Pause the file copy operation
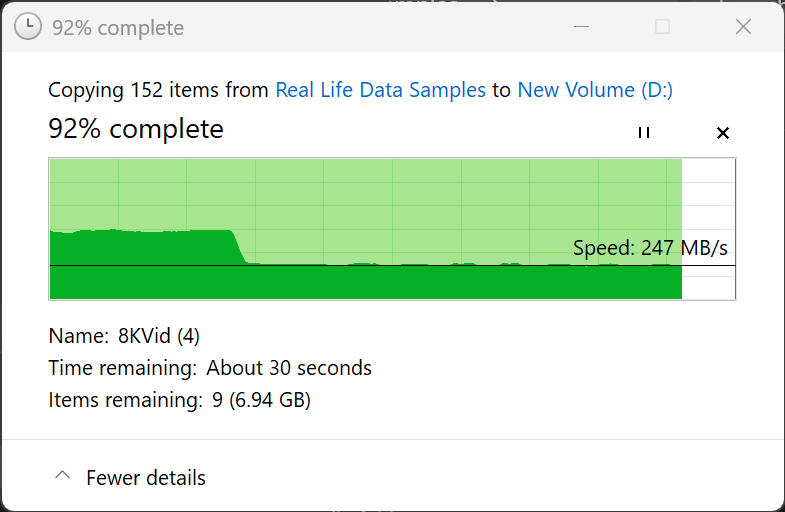This screenshot has height=512, width=785. point(644,133)
